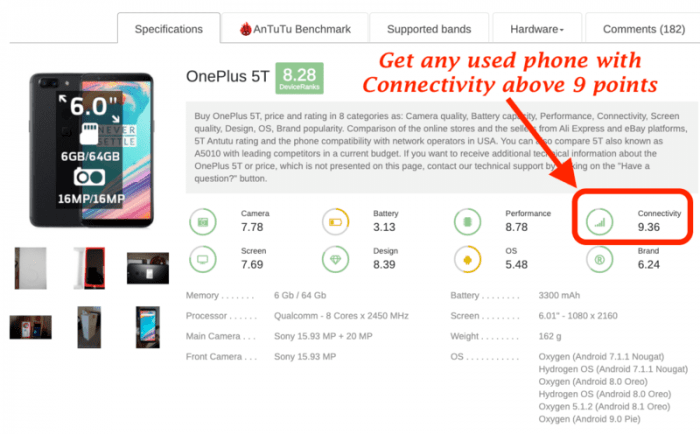Click the Performance chip rating icon

tap(467, 221)
